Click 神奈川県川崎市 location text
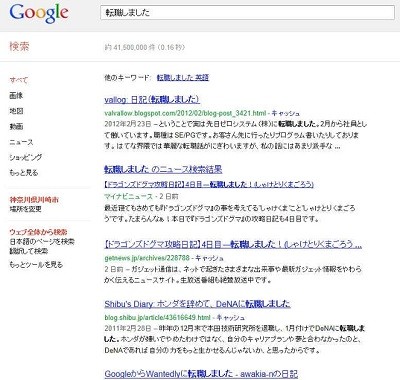Image resolution: width=400 pixels, height=380 pixels. coord(34,200)
